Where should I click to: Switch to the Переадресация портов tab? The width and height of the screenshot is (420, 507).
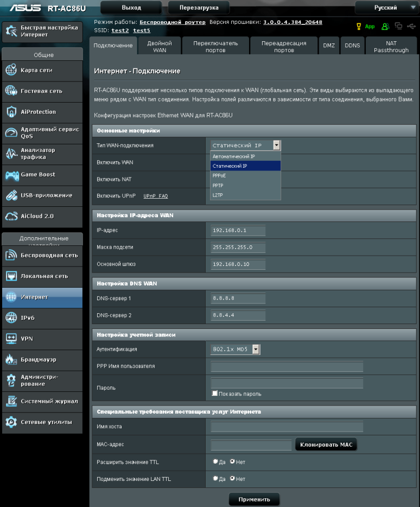(284, 47)
